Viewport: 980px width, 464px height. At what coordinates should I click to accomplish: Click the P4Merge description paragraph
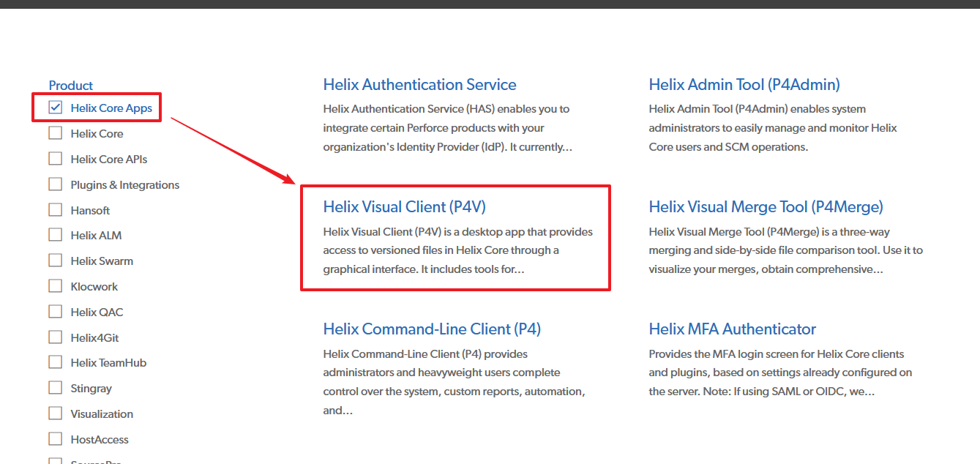[786, 250]
